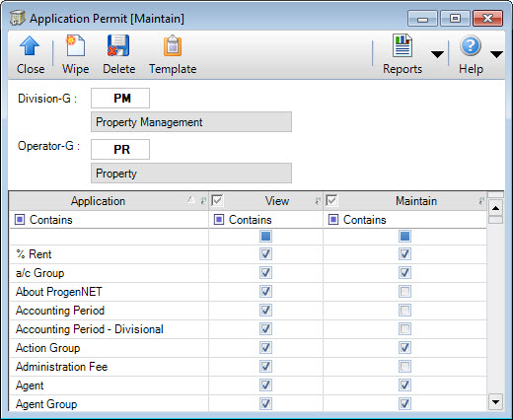The height and width of the screenshot is (420, 513).
Task: Toggle the View column header checkbox
Action: click(x=217, y=201)
